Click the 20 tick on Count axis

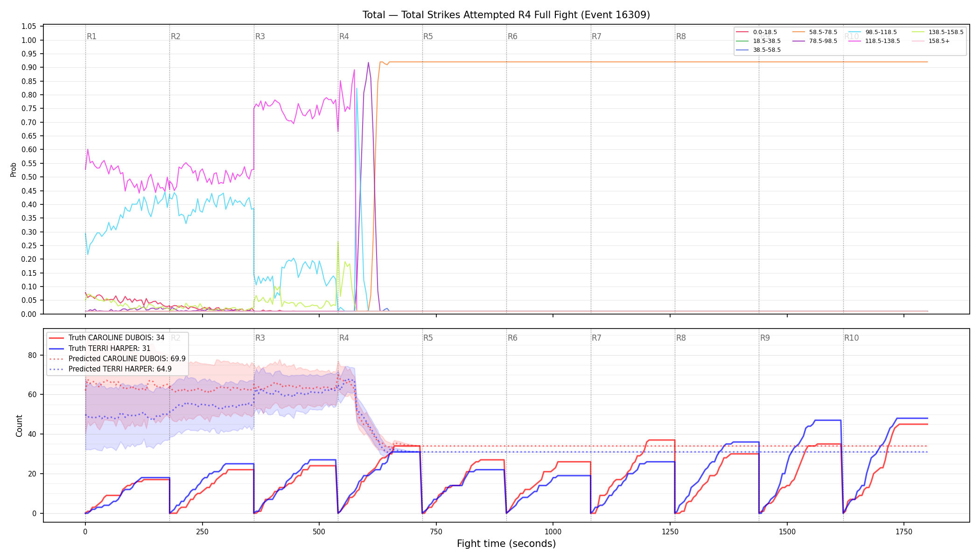tap(32, 474)
